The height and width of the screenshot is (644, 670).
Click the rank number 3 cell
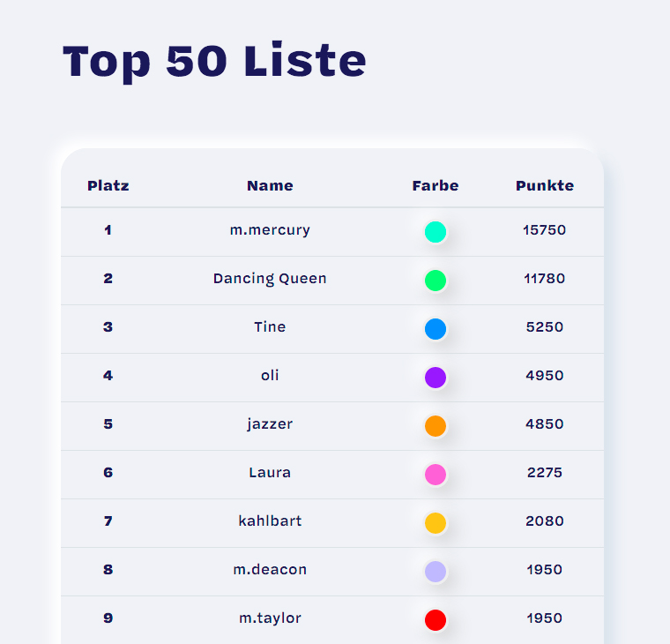[108, 327]
